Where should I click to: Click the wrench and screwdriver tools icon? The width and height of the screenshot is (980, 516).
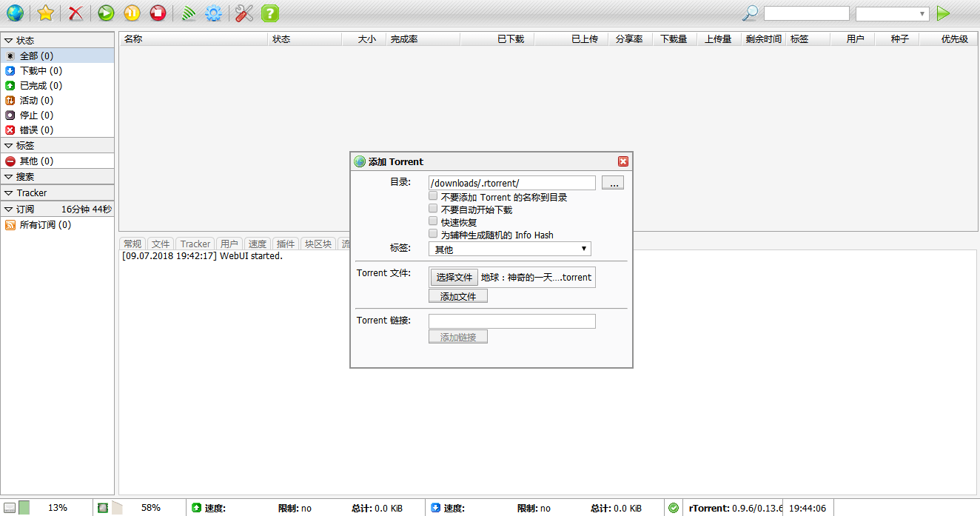(244, 13)
